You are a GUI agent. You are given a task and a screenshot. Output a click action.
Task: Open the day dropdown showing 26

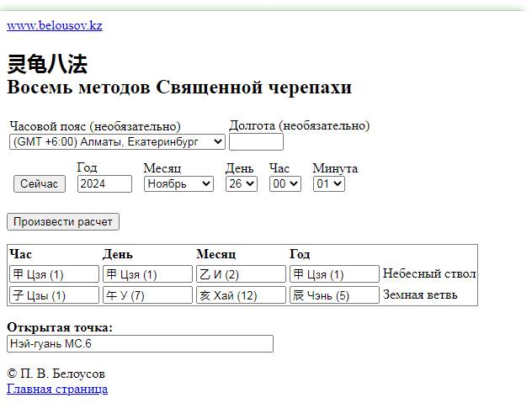pos(241,184)
